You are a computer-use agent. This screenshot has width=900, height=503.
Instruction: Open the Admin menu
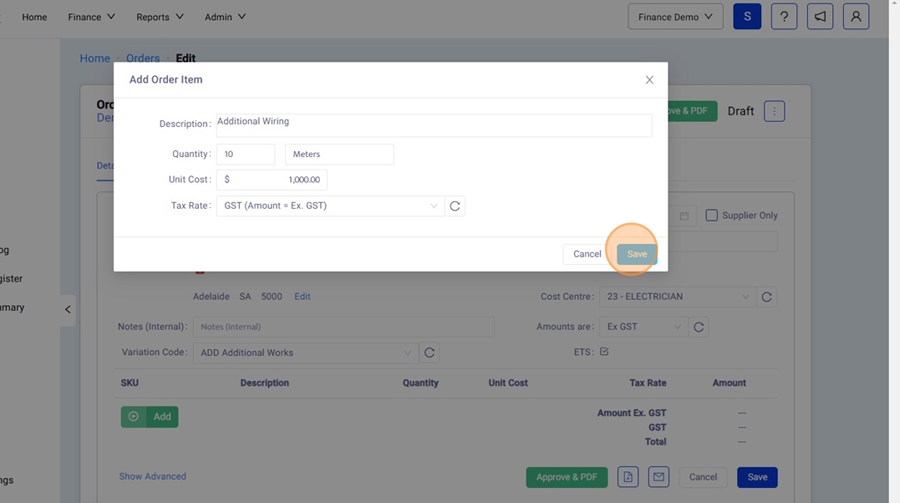pyautogui.click(x=225, y=17)
